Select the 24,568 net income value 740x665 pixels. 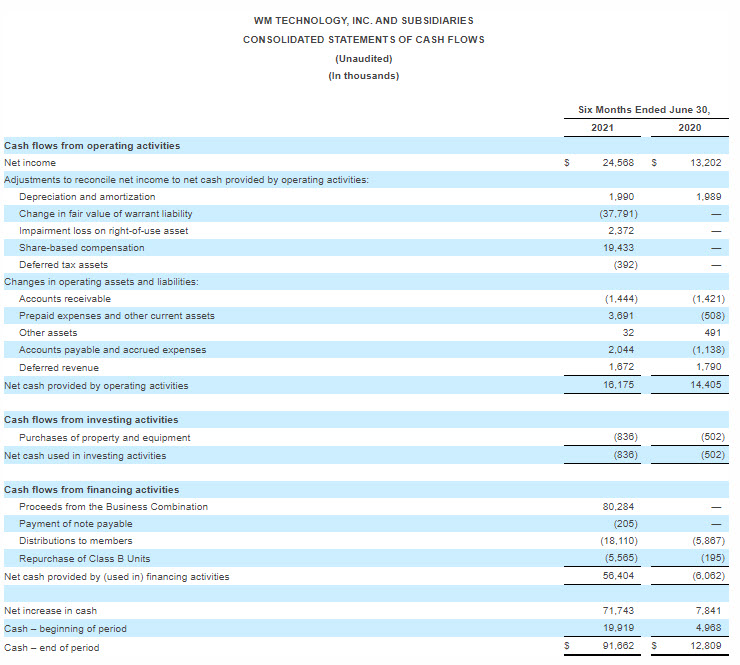[x=620, y=162]
